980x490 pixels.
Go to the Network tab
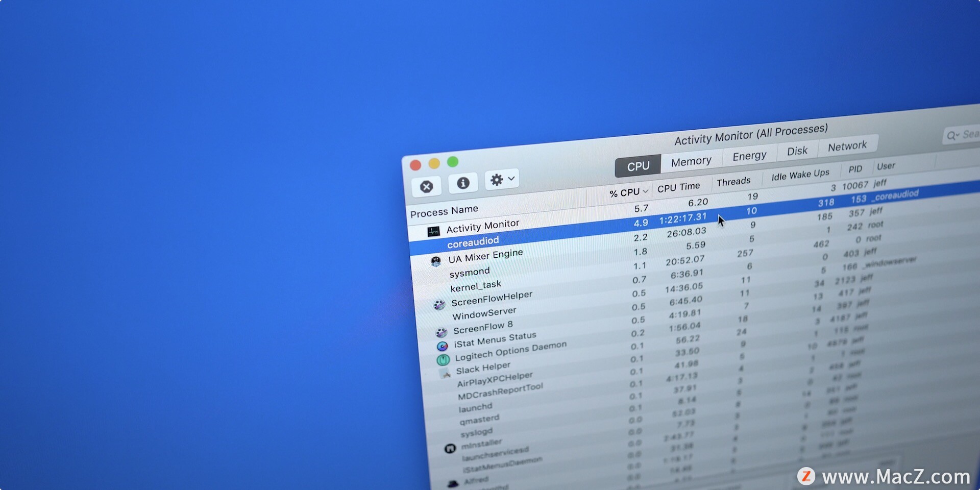pyautogui.click(x=847, y=146)
